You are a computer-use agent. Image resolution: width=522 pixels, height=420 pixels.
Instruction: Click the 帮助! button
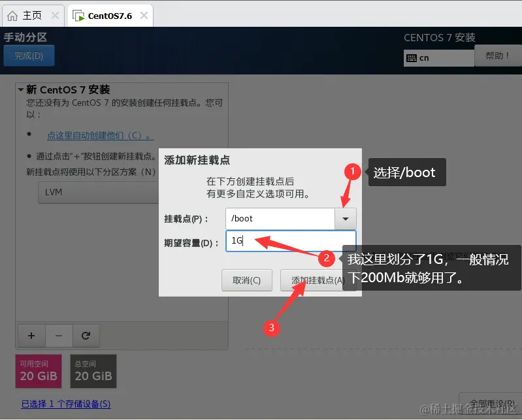(x=498, y=56)
